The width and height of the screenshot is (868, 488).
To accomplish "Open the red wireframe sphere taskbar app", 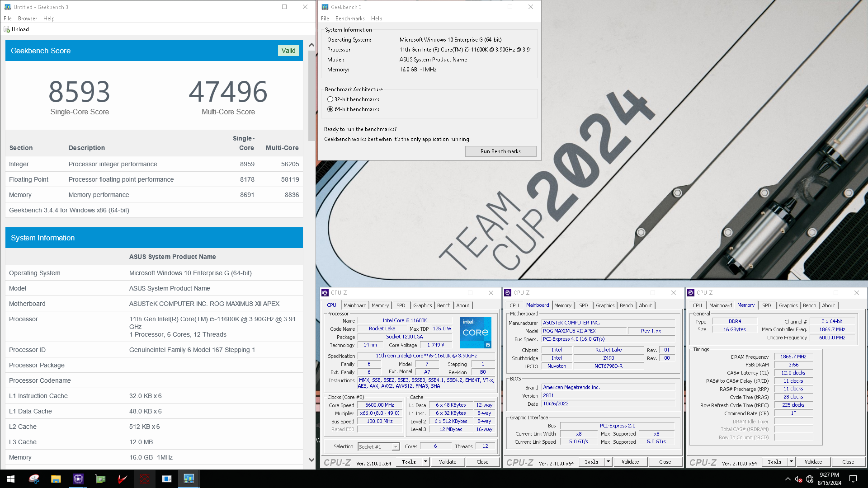I will point(144,479).
